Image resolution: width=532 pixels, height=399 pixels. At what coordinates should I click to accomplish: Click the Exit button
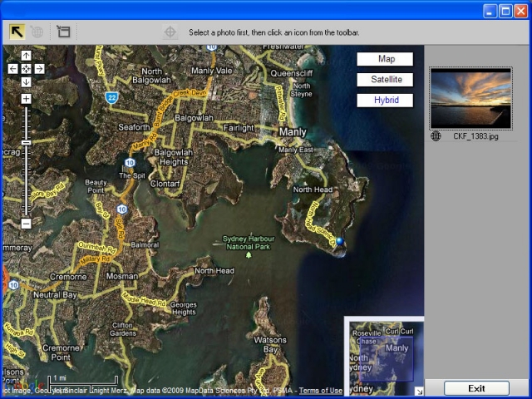pos(476,388)
